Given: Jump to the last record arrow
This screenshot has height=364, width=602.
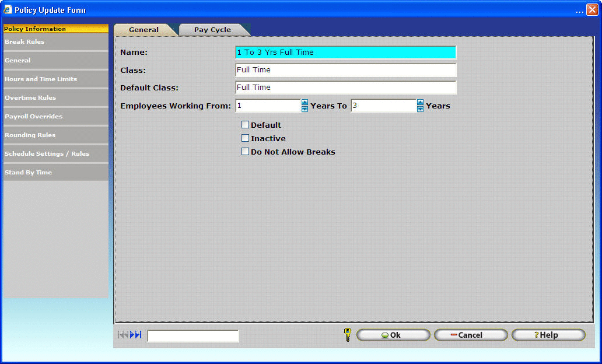Looking at the screenshot, I should (138, 335).
